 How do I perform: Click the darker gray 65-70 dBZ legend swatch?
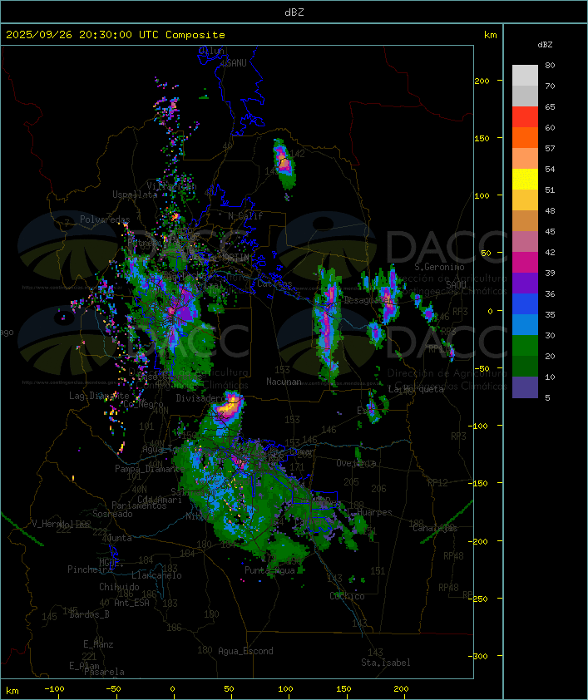tap(525, 96)
